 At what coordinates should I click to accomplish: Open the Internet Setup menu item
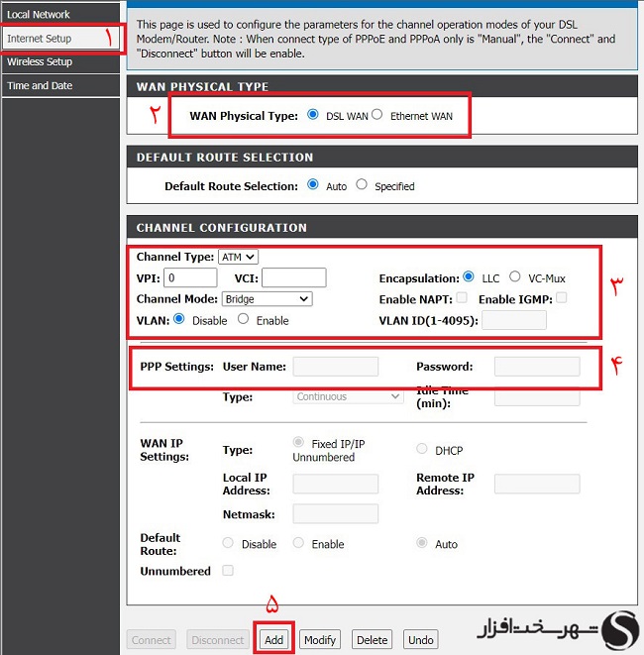click(x=40, y=39)
